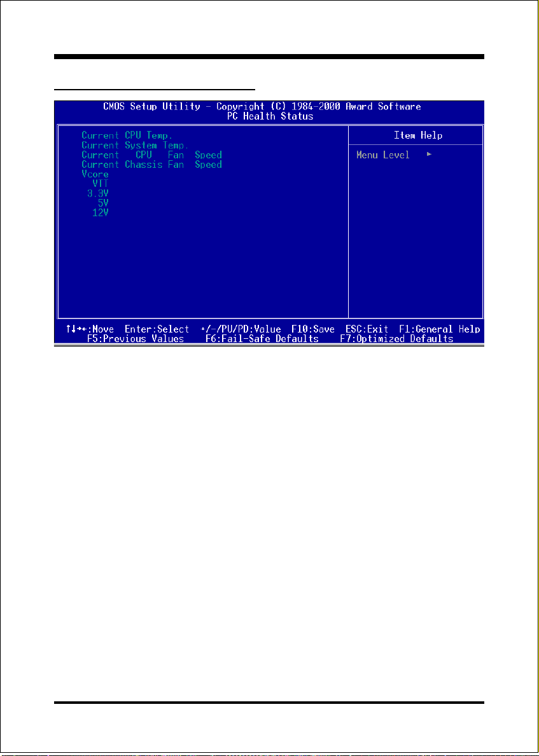Click the ESC:Exit hint
This screenshot has height=756, width=539.
pos(367,329)
